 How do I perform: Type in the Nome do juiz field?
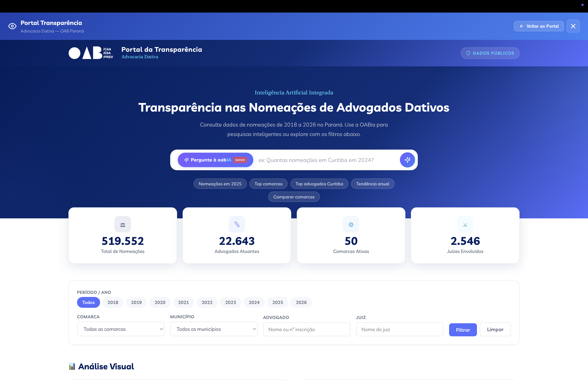[400, 329]
